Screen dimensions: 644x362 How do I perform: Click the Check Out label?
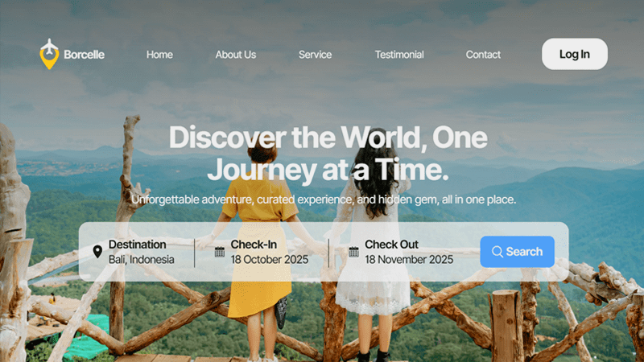pyautogui.click(x=391, y=245)
